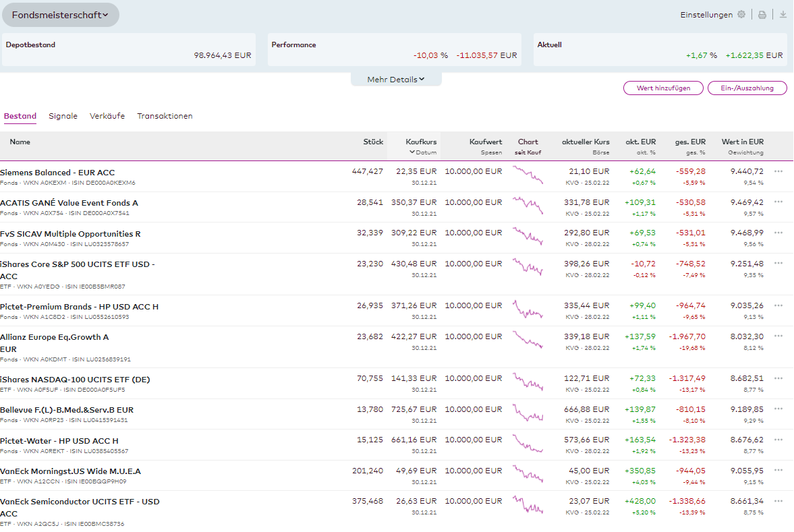The width and height of the screenshot is (794, 532).
Task: Open three-dot menu for ACATIS GANÉ row
Action: (x=778, y=202)
